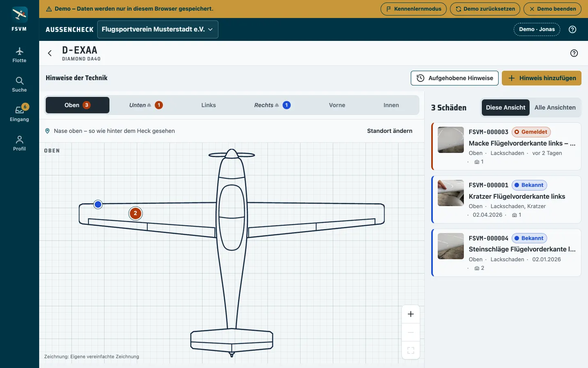Switch to the Innen view tab
The height and width of the screenshot is (368, 588).
point(391,105)
